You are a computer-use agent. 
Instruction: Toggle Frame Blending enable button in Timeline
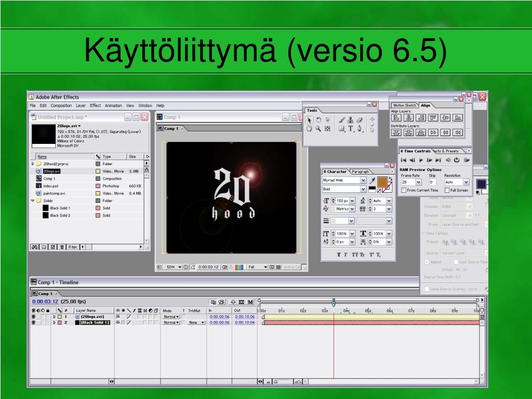coord(241,302)
